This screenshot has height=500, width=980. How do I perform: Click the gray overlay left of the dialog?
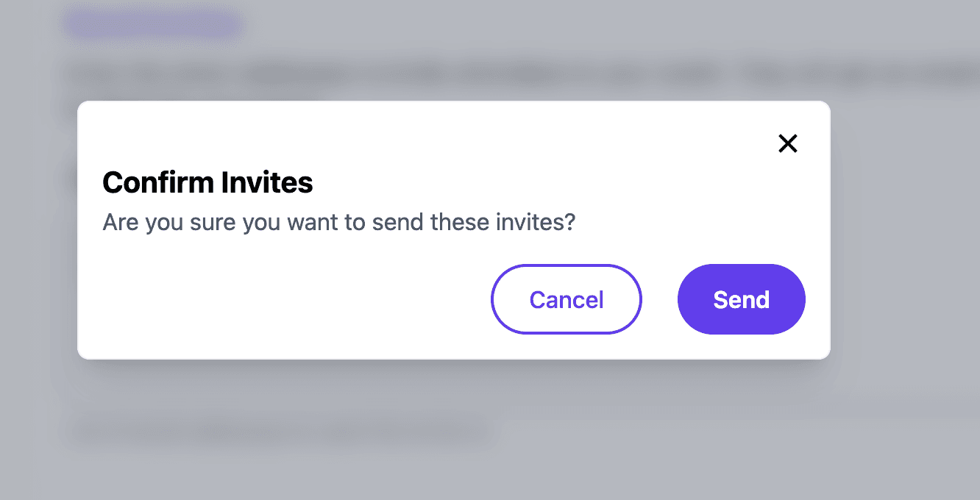click(x=38, y=235)
